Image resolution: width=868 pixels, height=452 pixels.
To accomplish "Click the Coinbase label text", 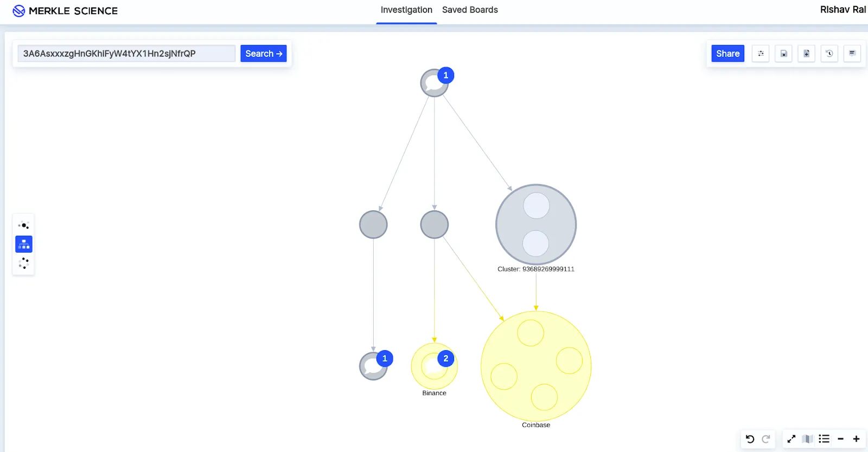I will (536, 425).
